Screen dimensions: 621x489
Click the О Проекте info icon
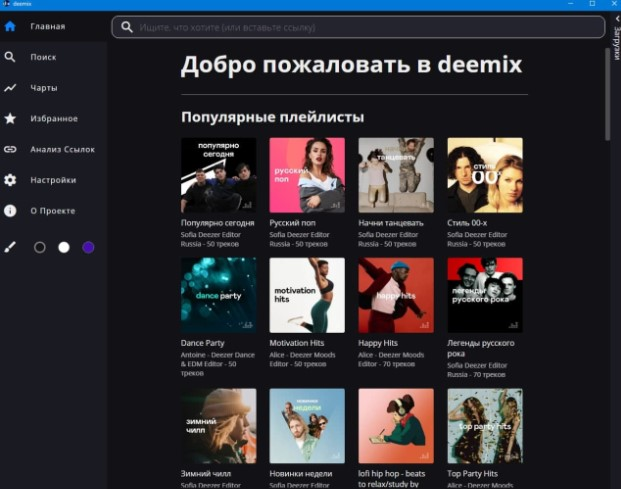click(10, 211)
